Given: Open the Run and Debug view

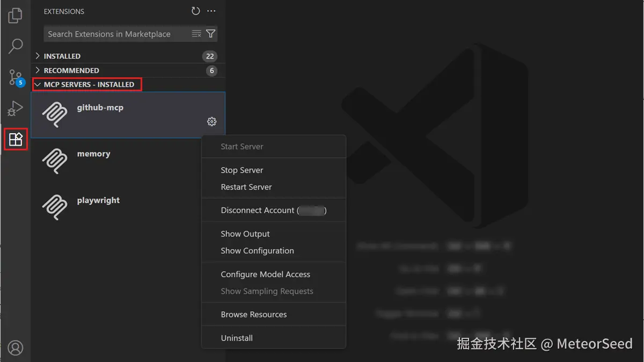Looking at the screenshot, I should pyautogui.click(x=16, y=108).
